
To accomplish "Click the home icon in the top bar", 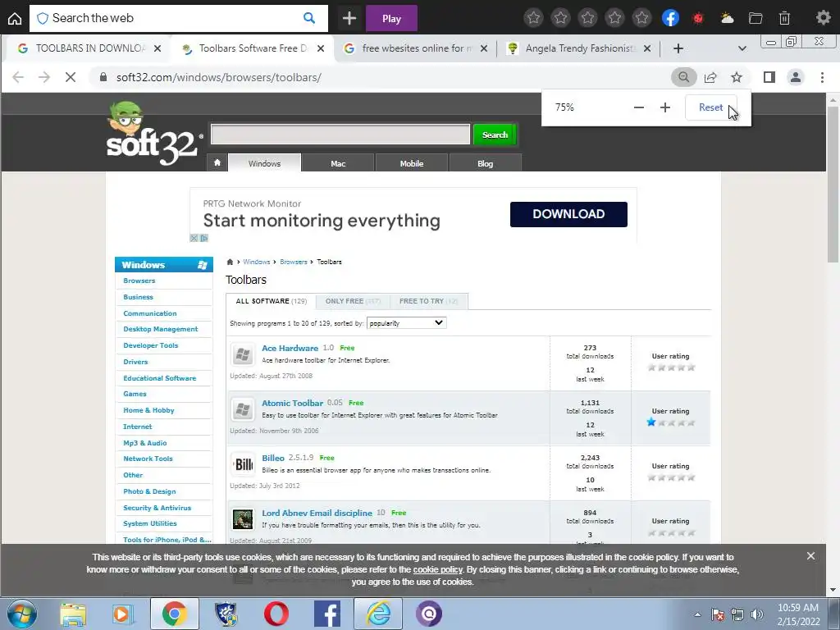I will pyautogui.click(x=15, y=19).
